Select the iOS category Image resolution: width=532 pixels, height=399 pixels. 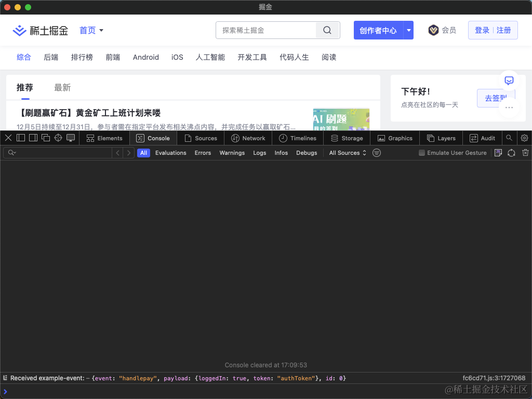[x=177, y=57]
